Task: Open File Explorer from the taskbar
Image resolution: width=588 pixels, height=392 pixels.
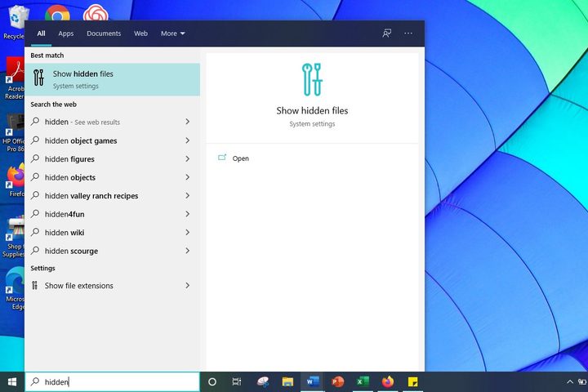Action: pos(287,382)
